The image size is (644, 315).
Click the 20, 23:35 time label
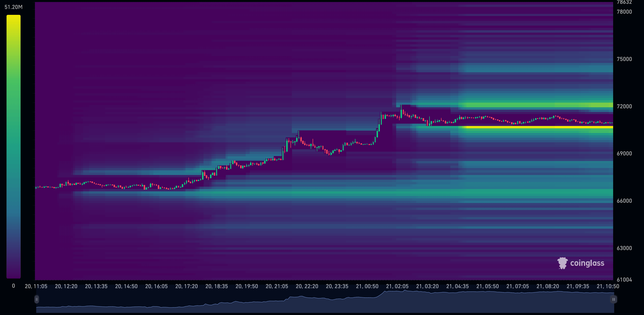[x=337, y=286]
